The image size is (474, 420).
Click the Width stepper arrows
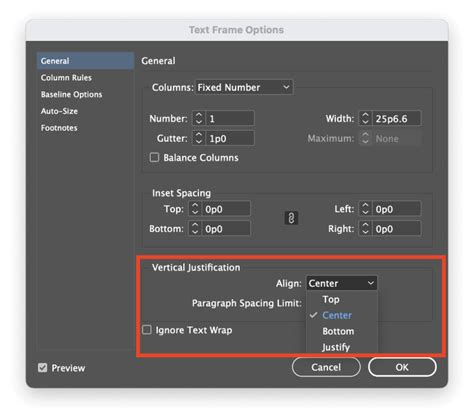(365, 118)
